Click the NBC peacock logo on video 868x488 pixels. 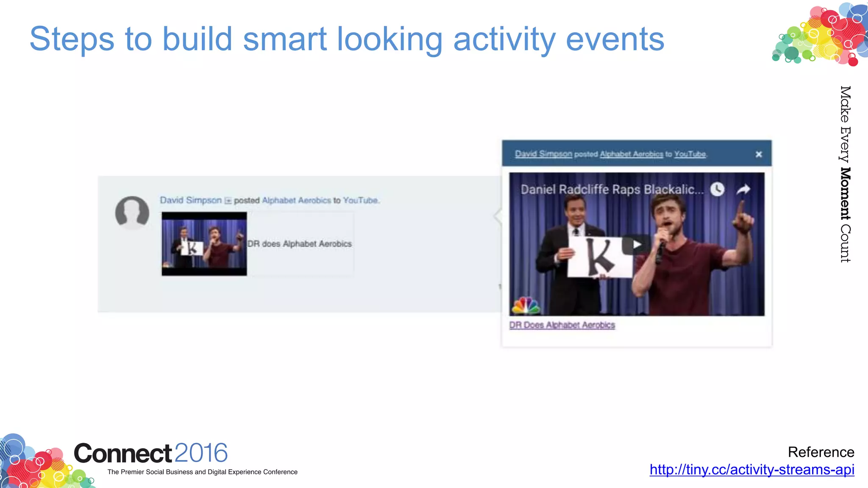526,305
